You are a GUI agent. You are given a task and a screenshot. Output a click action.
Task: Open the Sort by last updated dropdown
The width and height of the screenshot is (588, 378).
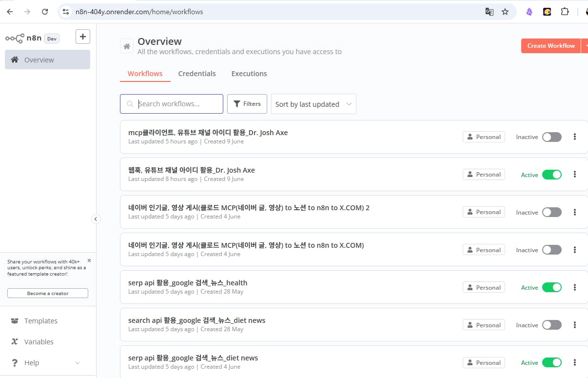click(314, 104)
